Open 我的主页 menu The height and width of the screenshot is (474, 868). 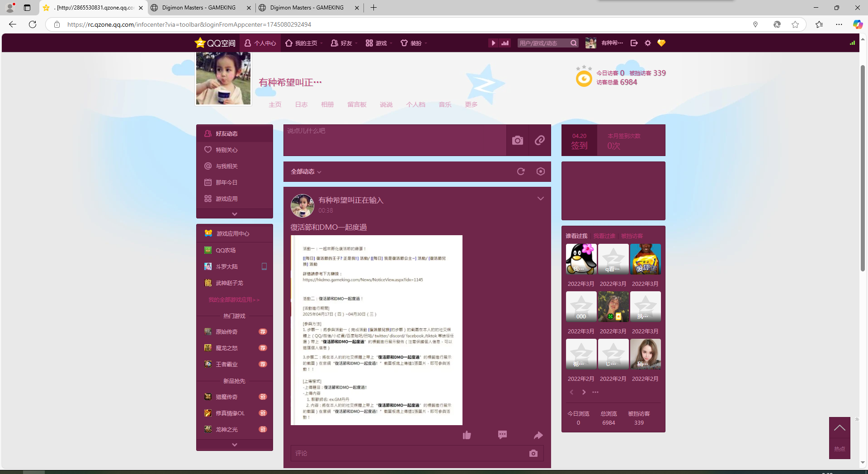click(x=303, y=43)
